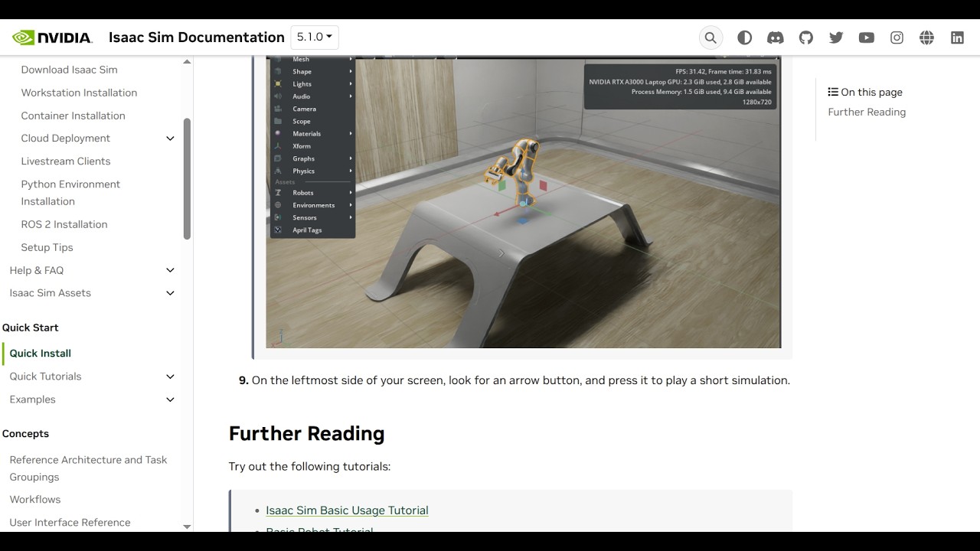
Task: Expand the Examples section
Action: tap(170, 399)
